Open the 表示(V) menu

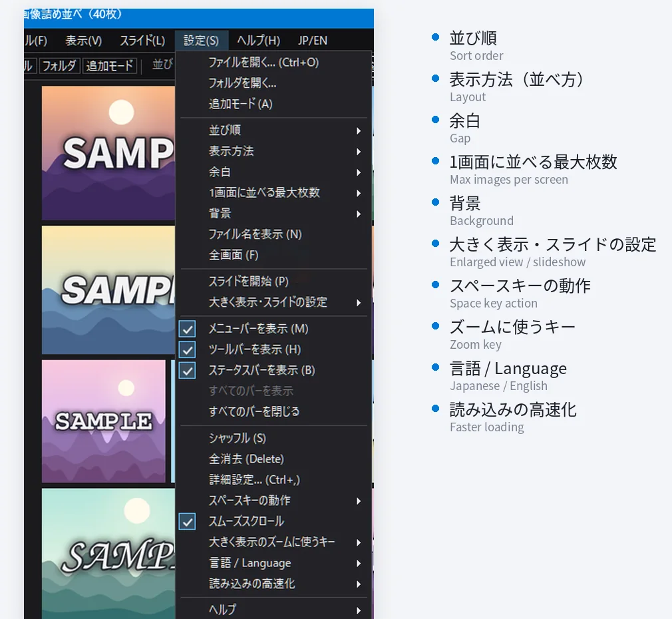point(84,41)
